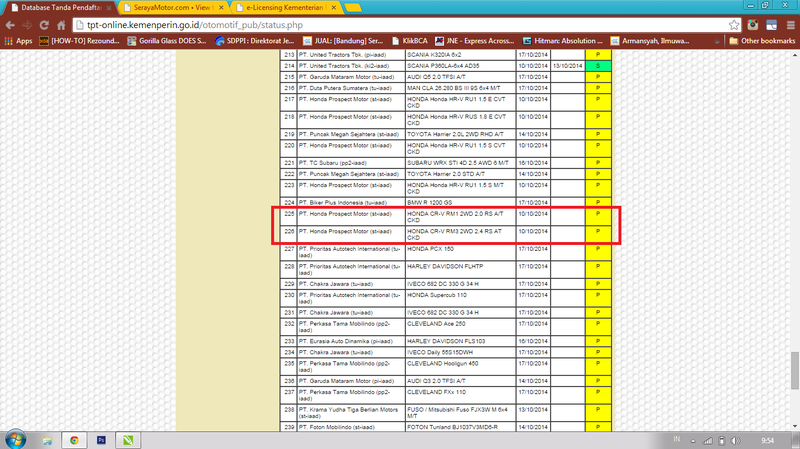The height and width of the screenshot is (449, 800).
Task: Click the browser forward arrow
Action: pyautogui.click(x=27, y=25)
